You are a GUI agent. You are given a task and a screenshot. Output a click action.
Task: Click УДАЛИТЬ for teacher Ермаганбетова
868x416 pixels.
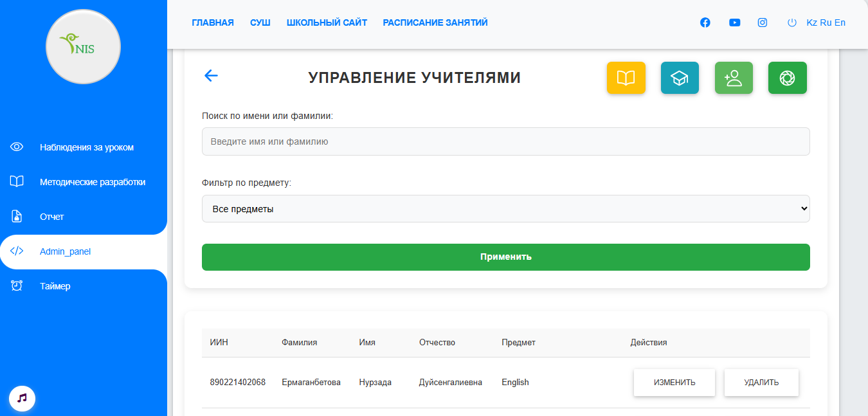pyautogui.click(x=761, y=382)
